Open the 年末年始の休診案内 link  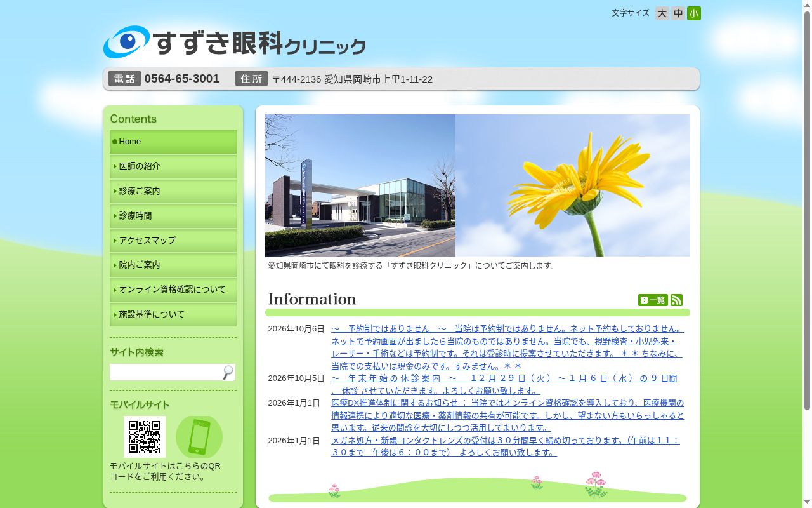click(x=504, y=384)
